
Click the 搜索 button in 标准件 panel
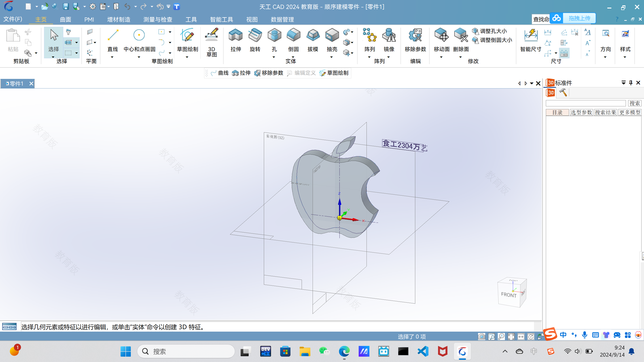(635, 103)
